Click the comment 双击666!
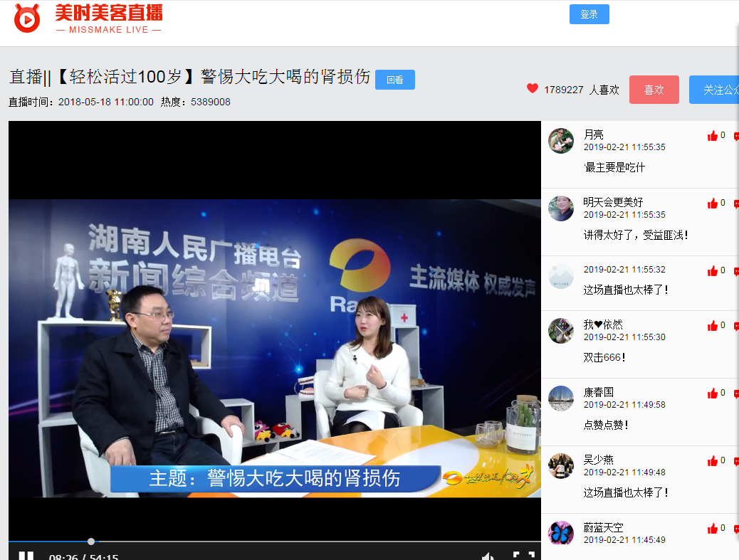The image size is (739, 560). click(604, 357)
